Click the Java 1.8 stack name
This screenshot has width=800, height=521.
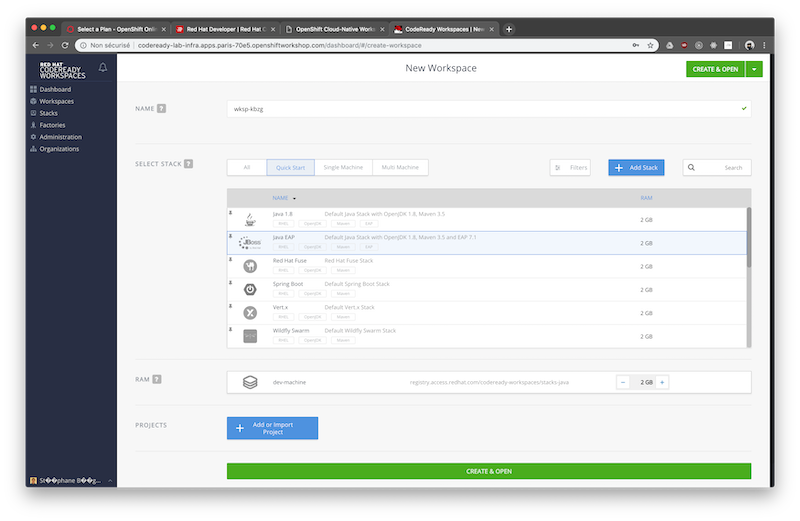283,214
